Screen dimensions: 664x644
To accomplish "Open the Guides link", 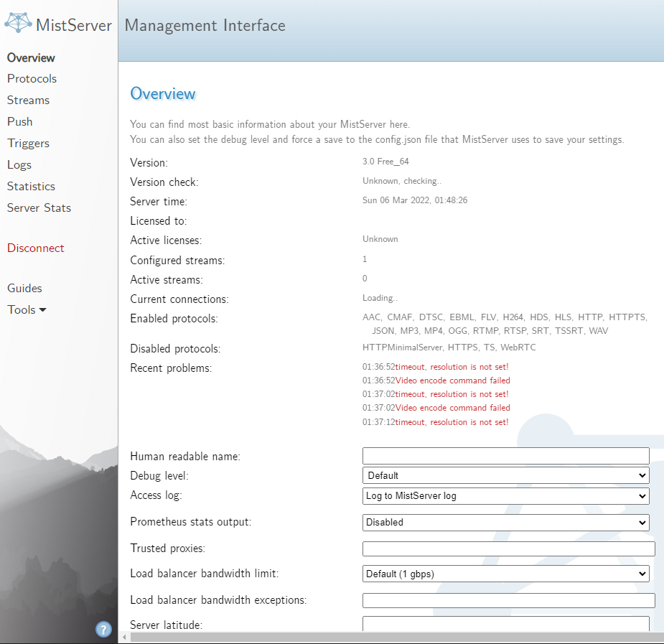I will pos(24,289).
